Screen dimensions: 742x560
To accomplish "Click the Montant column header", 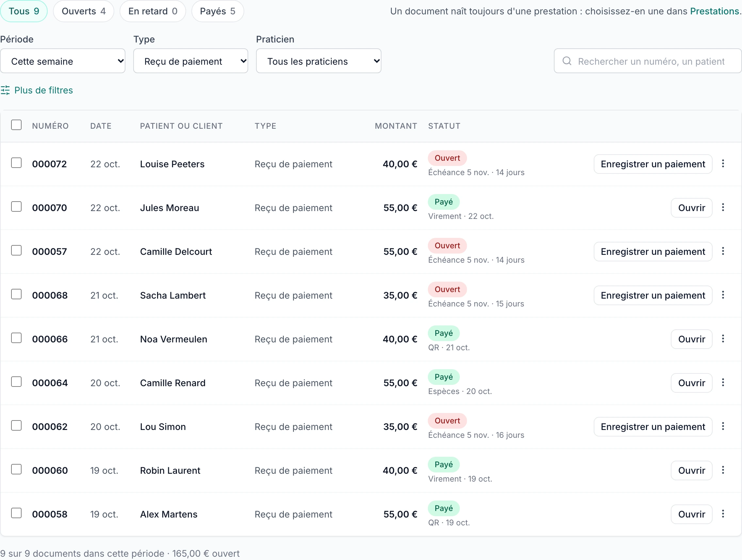I will click(396, 126).
